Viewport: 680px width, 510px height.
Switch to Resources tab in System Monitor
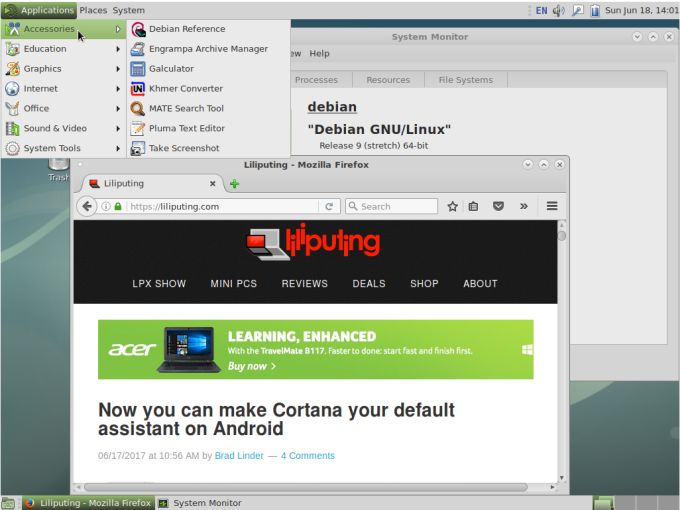pos(388,80)
